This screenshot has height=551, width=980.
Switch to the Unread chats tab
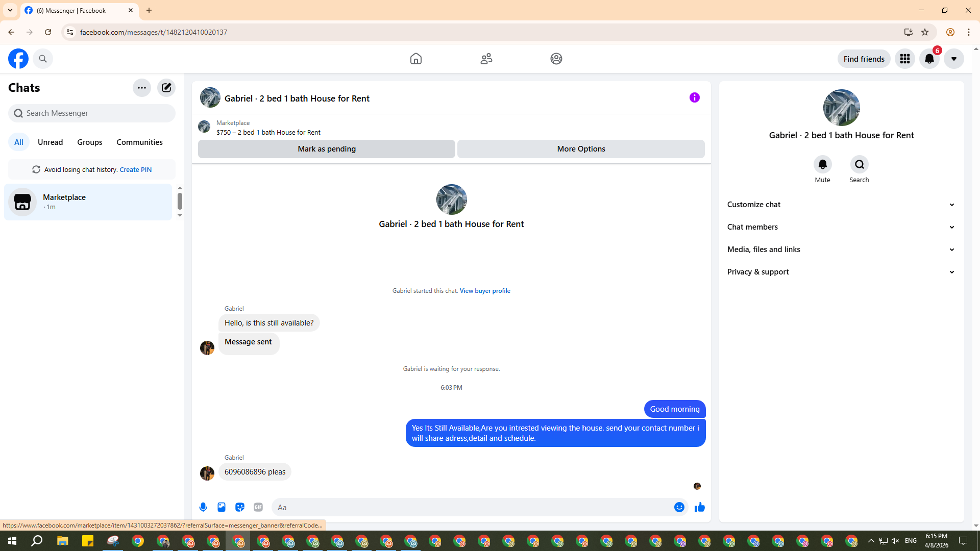click(50, 142)
